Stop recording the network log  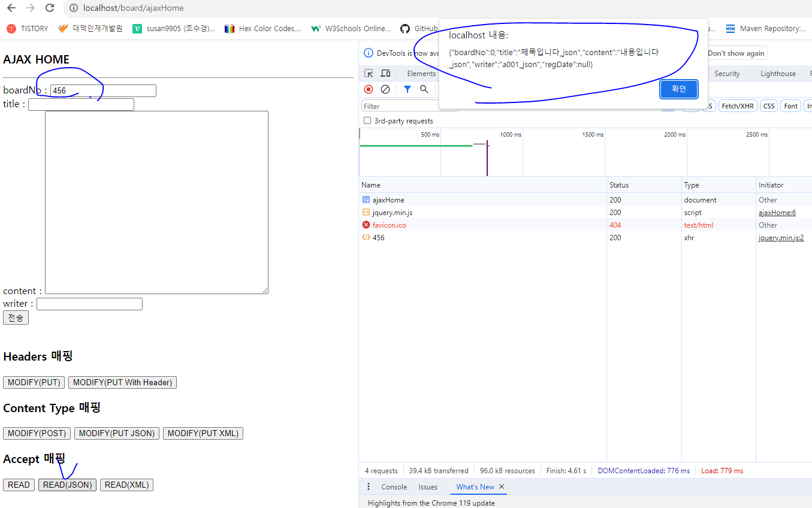click(369, 89)
